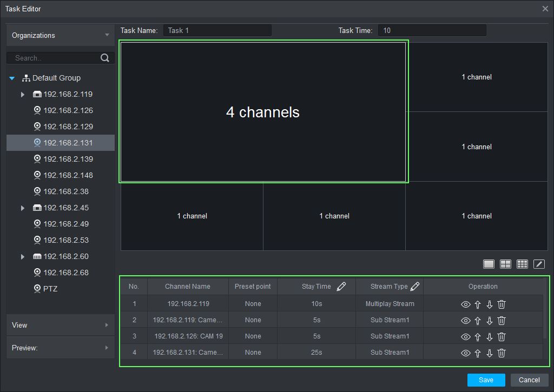Click 192.168.2.126: CAM 19 channel name
The height and width of the screenshot is (392, 554).
click(188, 336)
